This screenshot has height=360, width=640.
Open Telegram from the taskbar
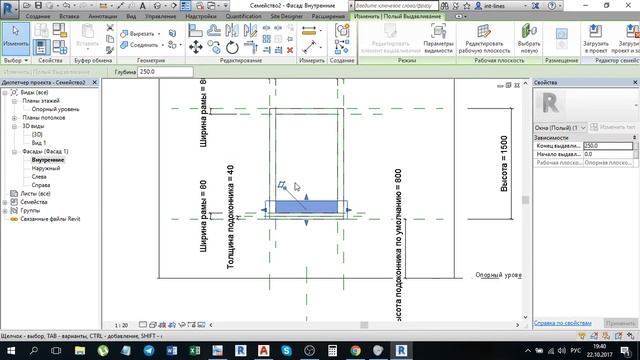[149, 350]
